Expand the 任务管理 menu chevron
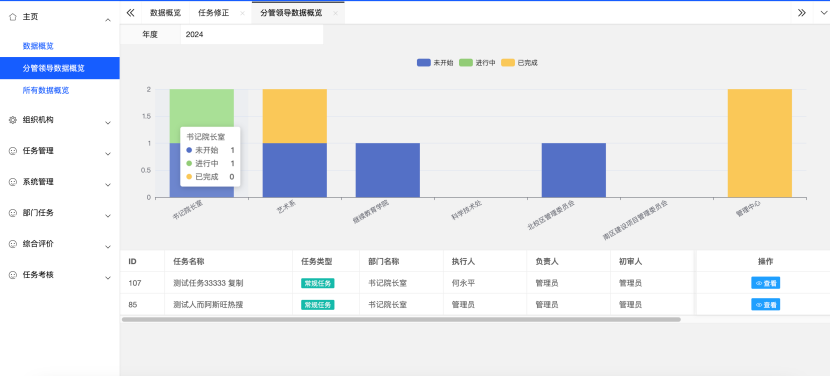The height and width of the screenshot is (376, 830). 108,154
